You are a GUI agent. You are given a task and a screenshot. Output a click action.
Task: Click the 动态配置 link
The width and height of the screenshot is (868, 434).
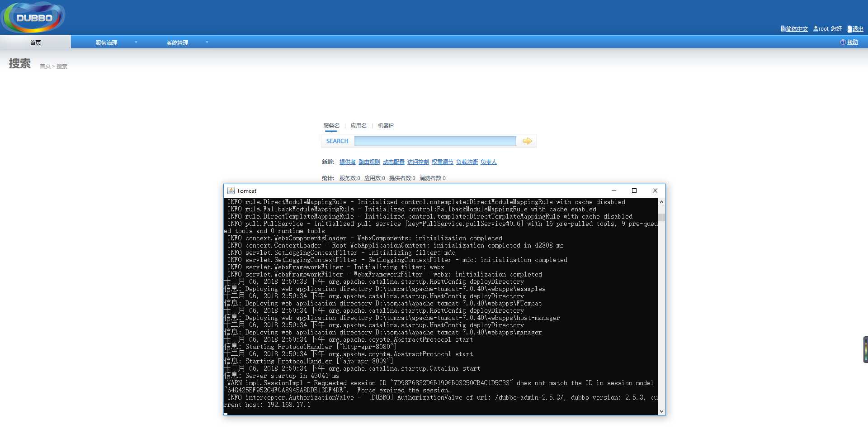pyautogui.click(x=393, y=162)
